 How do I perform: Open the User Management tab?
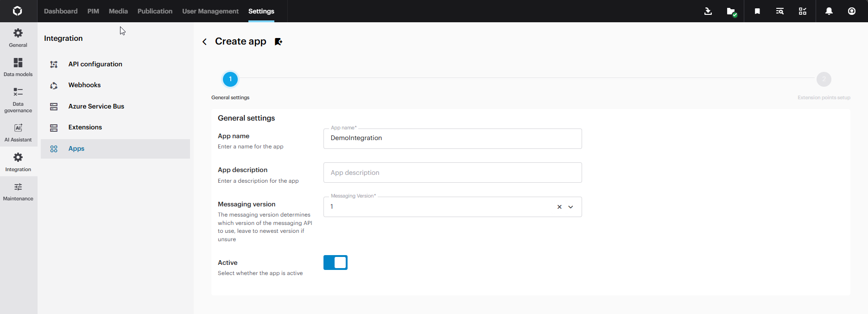click(210, 11)
